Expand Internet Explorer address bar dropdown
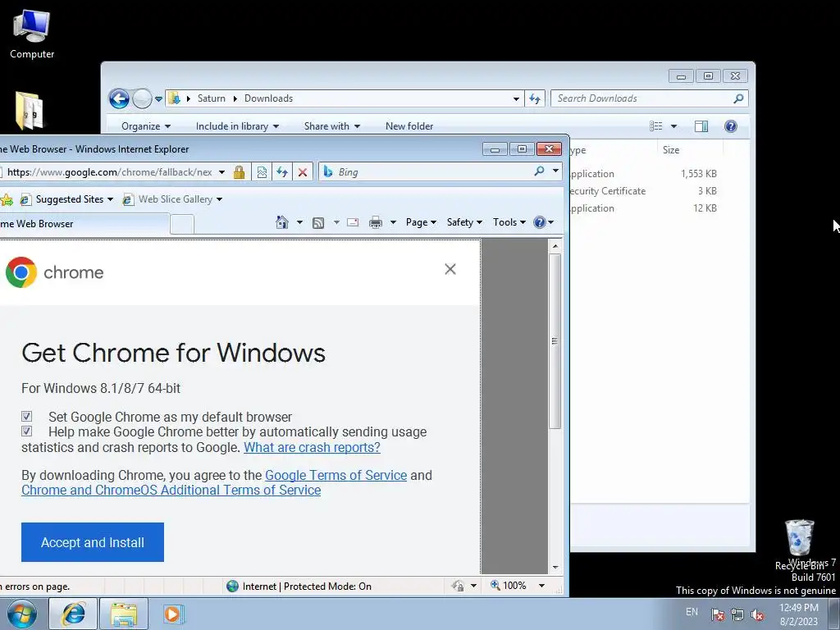 221,172
